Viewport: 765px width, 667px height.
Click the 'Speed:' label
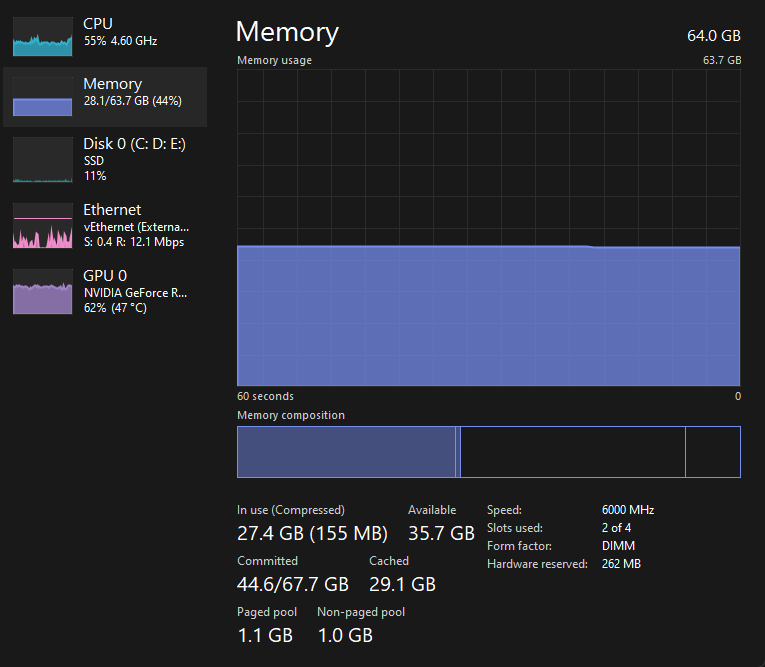pos(504,510)
